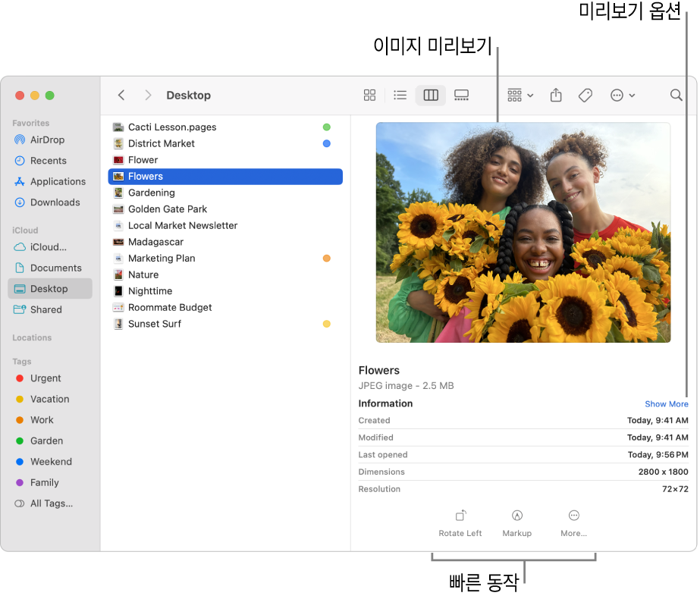Expand the Locations section header

tap(32, 338)
